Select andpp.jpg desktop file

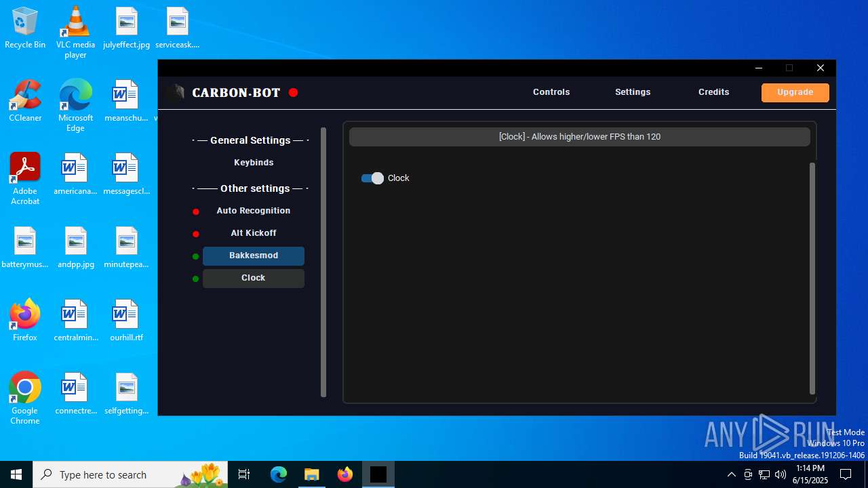pos(75,248)
